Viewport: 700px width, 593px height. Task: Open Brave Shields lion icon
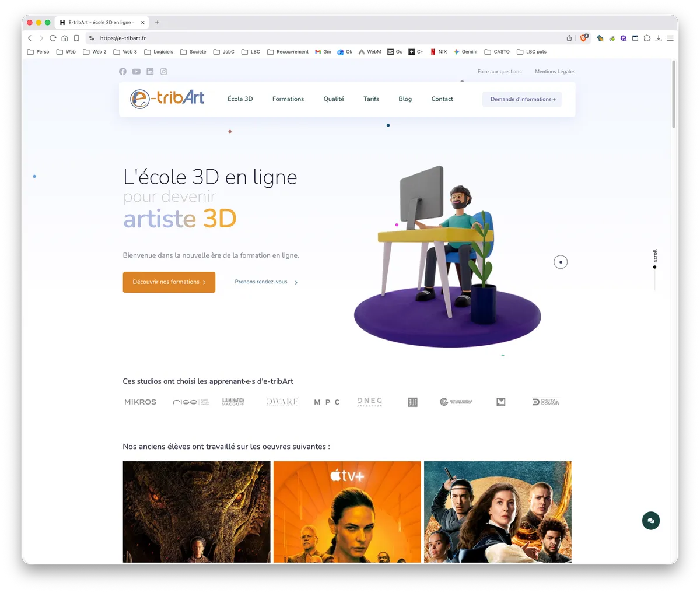coord(583,38)
